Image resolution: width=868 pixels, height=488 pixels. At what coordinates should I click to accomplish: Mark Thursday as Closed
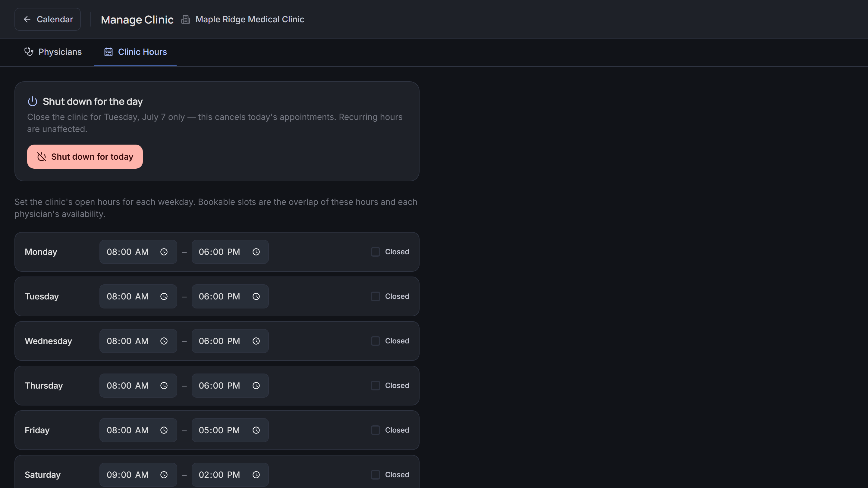(375, 386)
